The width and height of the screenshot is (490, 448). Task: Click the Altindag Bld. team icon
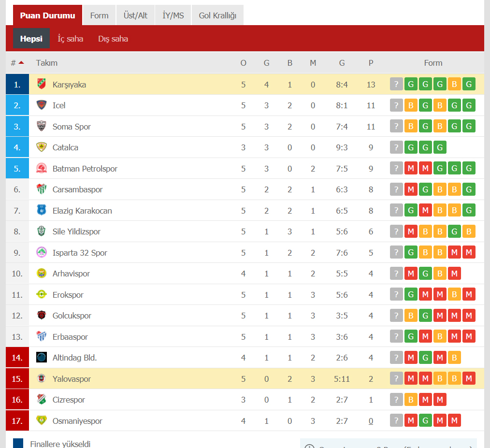[41, 357]
